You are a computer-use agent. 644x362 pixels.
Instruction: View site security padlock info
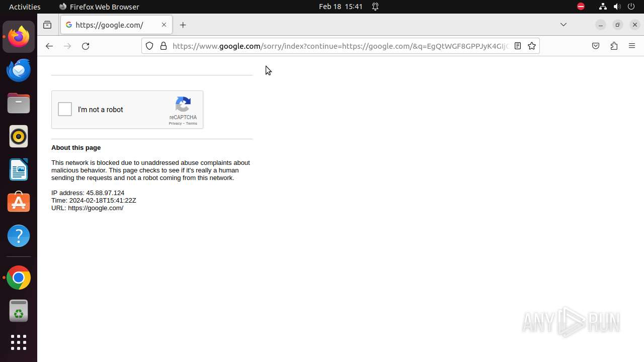click(164, 46)
